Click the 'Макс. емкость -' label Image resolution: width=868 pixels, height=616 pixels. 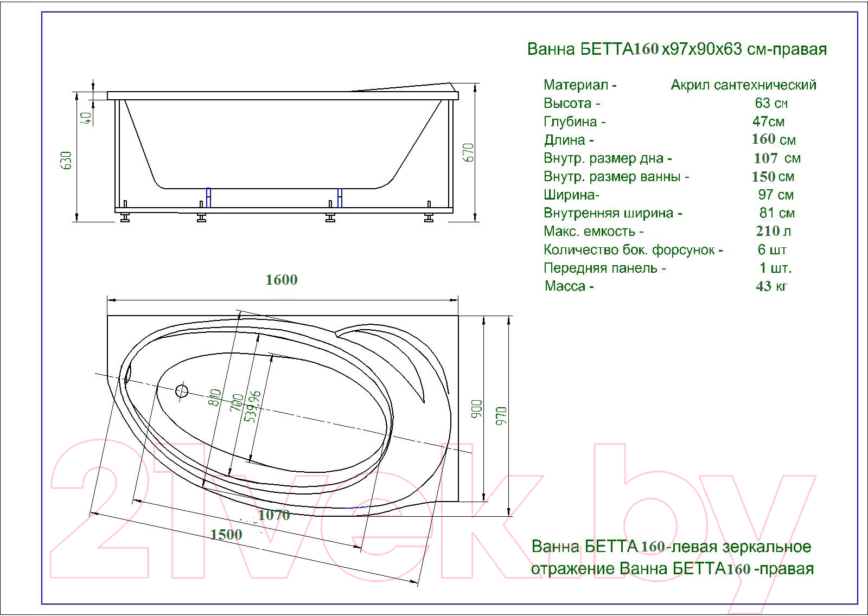point(593,232)
